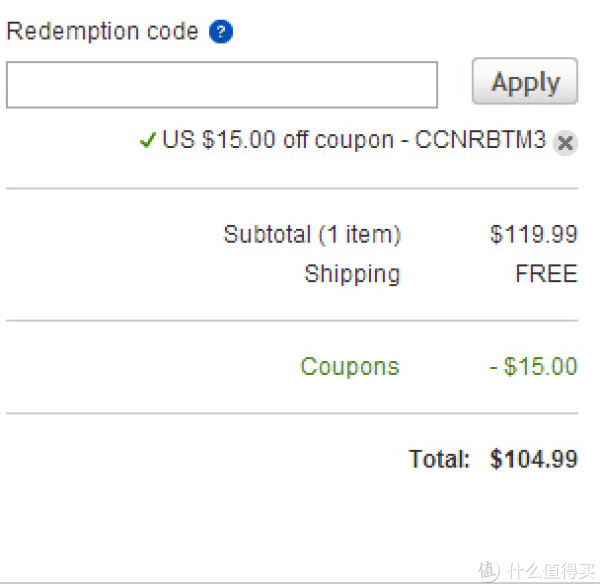Screen dimensions: 600x588
Task: Click the Subtotal (1 item) label
Action: 312,234
